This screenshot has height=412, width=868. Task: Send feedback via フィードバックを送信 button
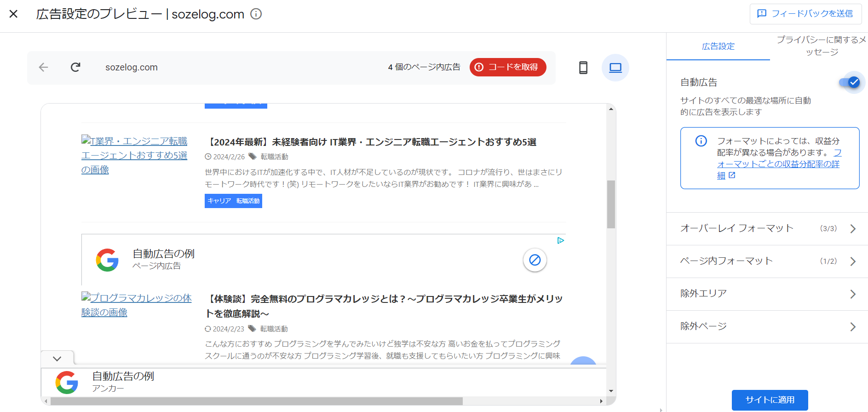coord(805,14)
